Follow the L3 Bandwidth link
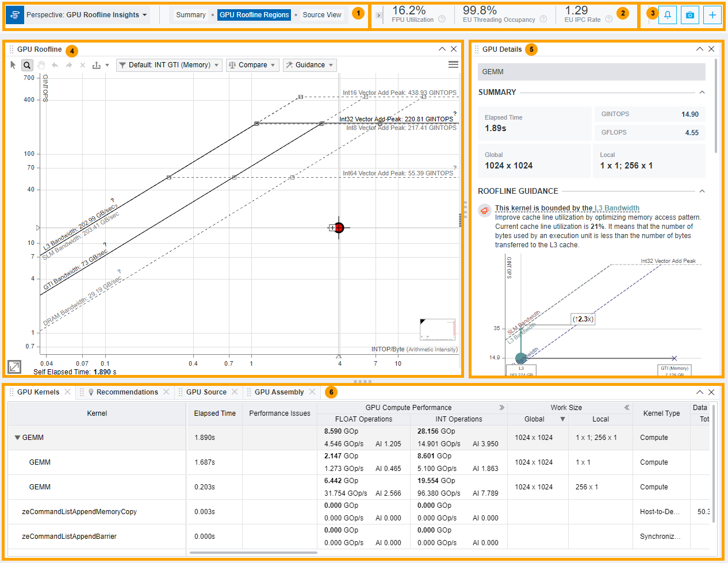The height and width of the screenshot is (563, 728). click(x=616, y=208)
